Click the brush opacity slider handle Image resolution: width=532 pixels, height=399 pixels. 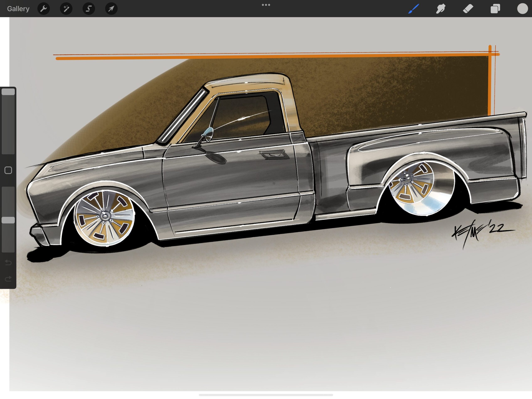8,220
